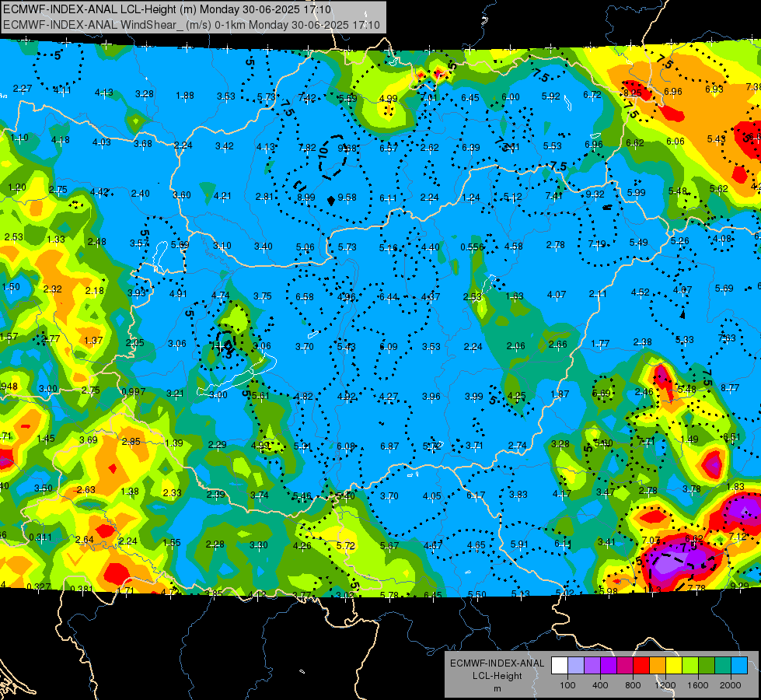The height and width of the screenshot is (700, 761).
Task: Click the grid value '2.32'
Action: [x=52, y=289]
